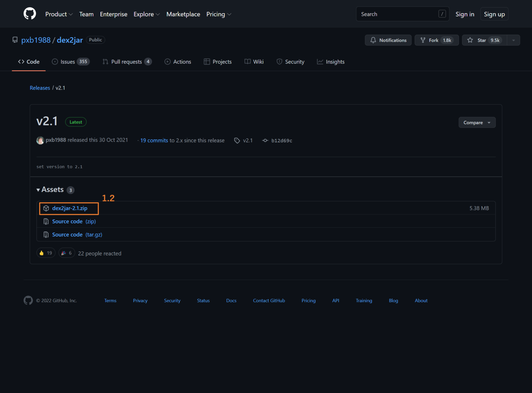Expand the Product menu
Viewport: 532px width, 393px height.
[59, 14]
